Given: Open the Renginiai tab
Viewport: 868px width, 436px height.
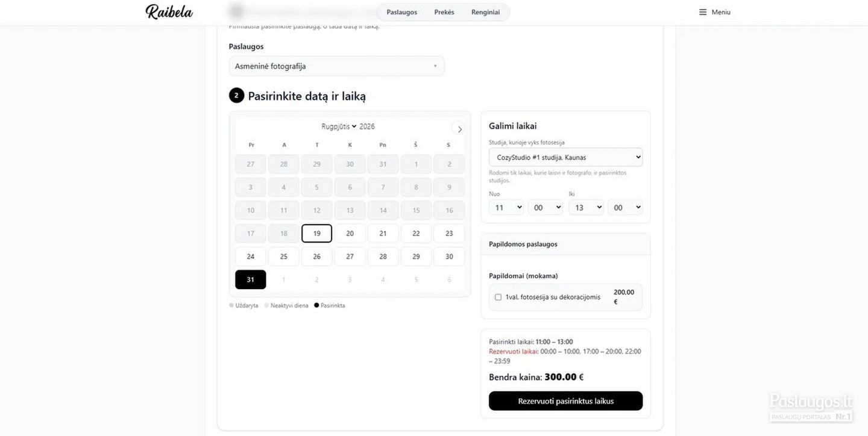Looking at the screenshot, I should coord(485,12).
